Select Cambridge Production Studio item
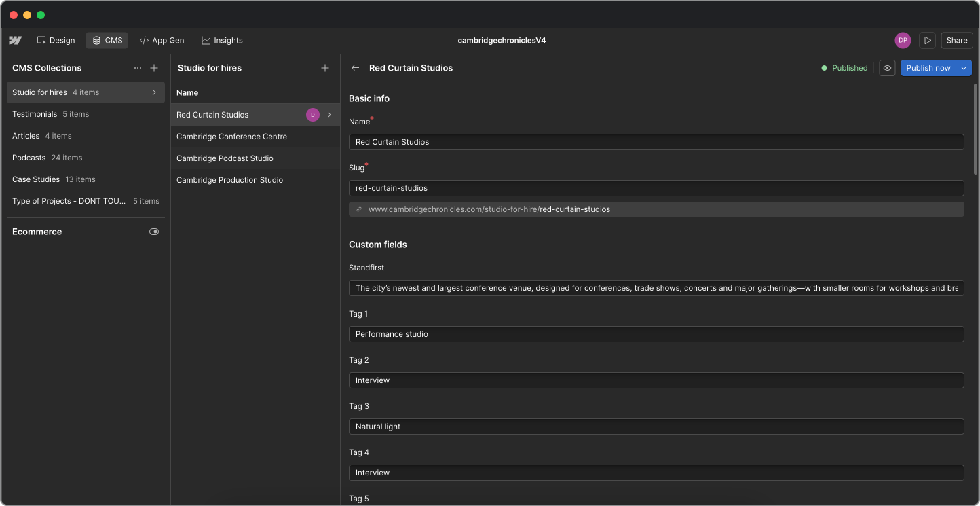The height and width of the screenshot is (506, 980). coord(255,180)
